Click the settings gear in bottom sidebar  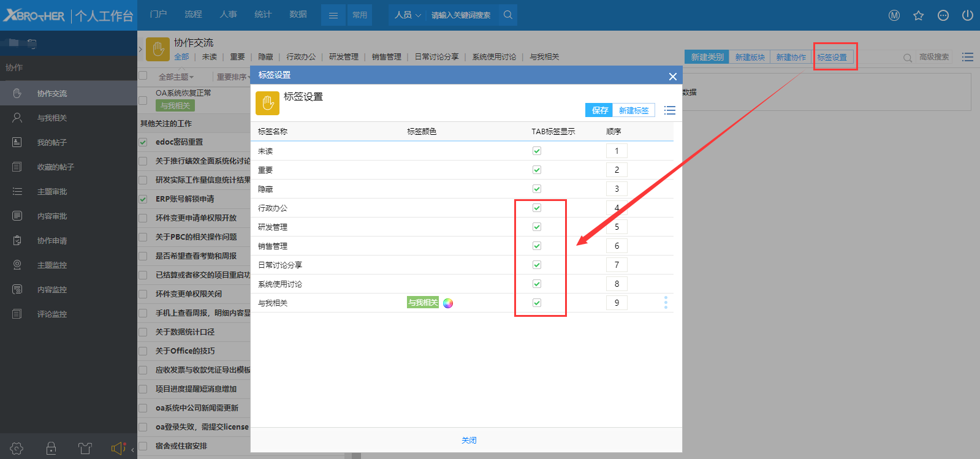point(17,449)
